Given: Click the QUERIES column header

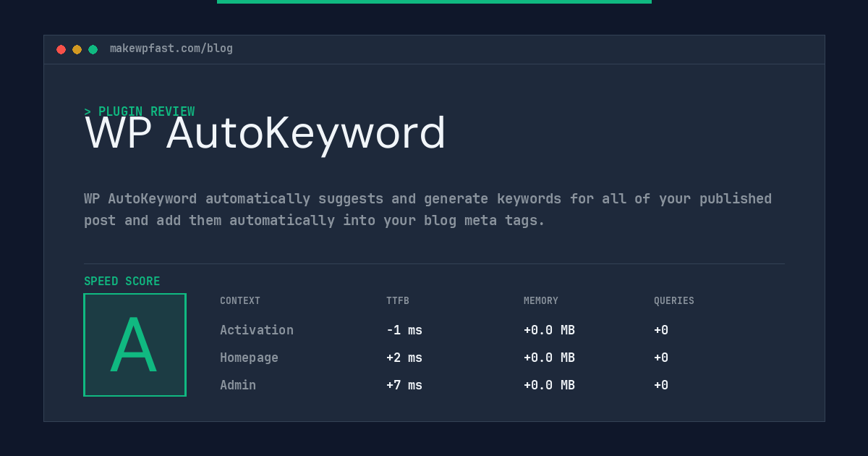Looking at the screenshot, I should (674, 301).
